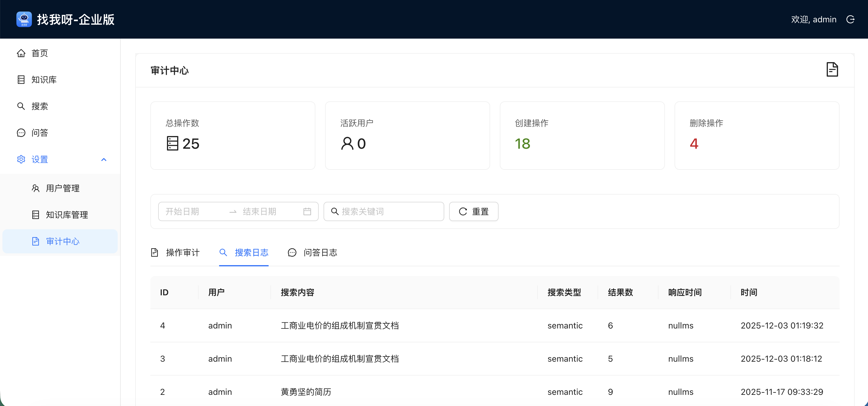Collapse the 设置 menu chevron
The image size is (868, 406).
pos(104,159)
